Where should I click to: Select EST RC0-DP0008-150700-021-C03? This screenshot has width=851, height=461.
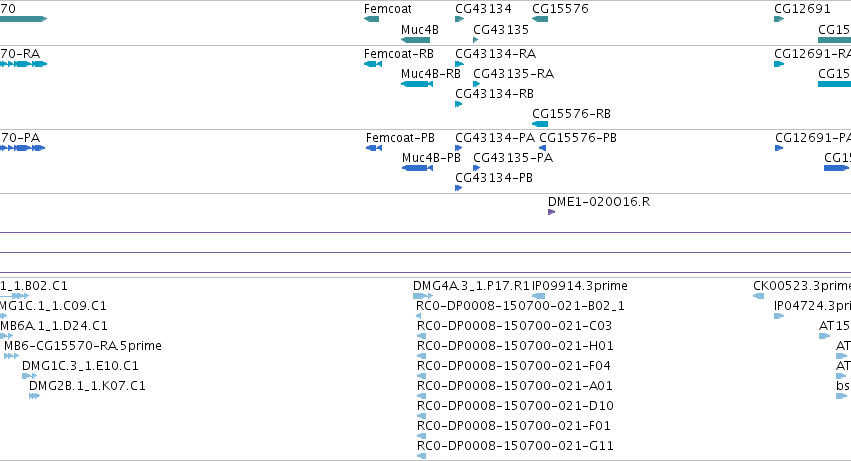[x=514, y=326]
